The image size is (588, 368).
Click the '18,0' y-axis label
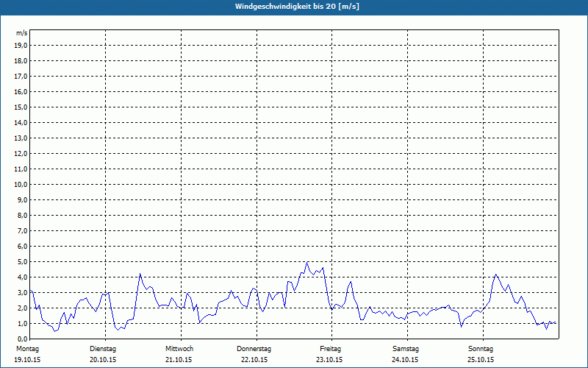coord(21,61)
